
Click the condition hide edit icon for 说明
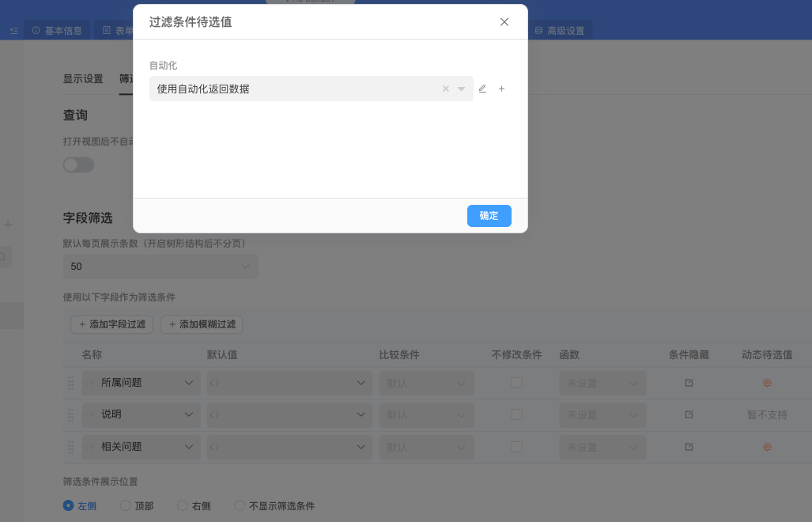pyautogui.click(x=689, y=414)
